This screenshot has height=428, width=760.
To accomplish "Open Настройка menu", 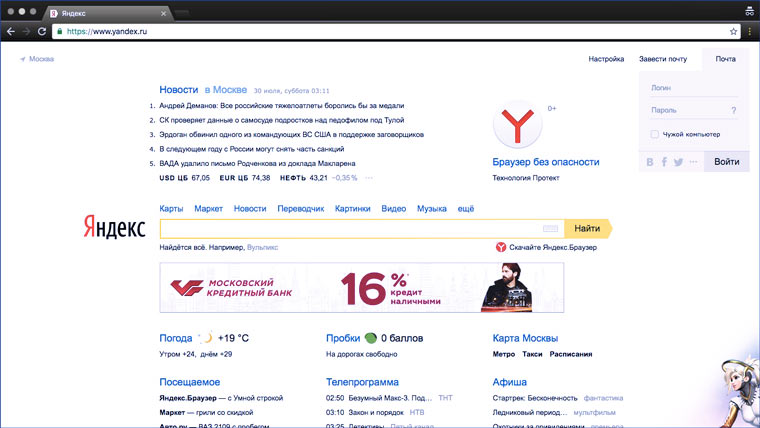I will point(606,59).
